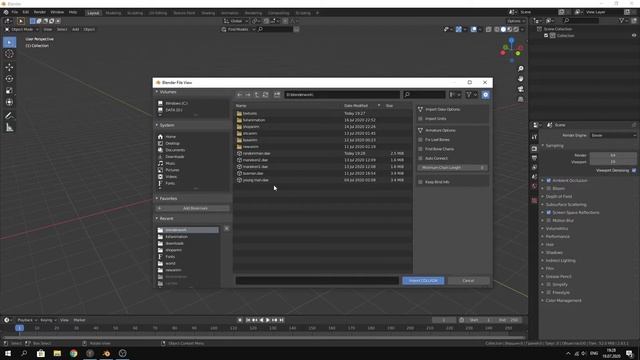This screenshot has width=640, height=360.
Task: Select the Rotate tool in viewport toolbar
Action: (9, 79)
